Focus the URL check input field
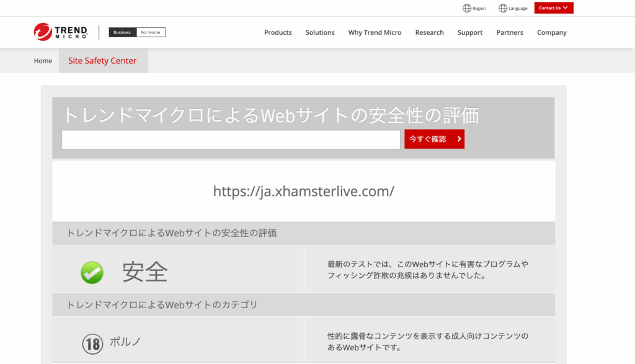The width and height of the screenshot is (635, 364). tap(231, 140)
